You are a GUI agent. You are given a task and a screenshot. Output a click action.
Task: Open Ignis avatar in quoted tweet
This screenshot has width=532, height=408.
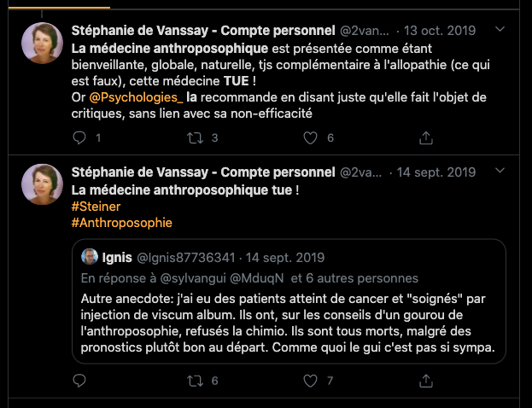pyautogui.click(x=89, y=257)
